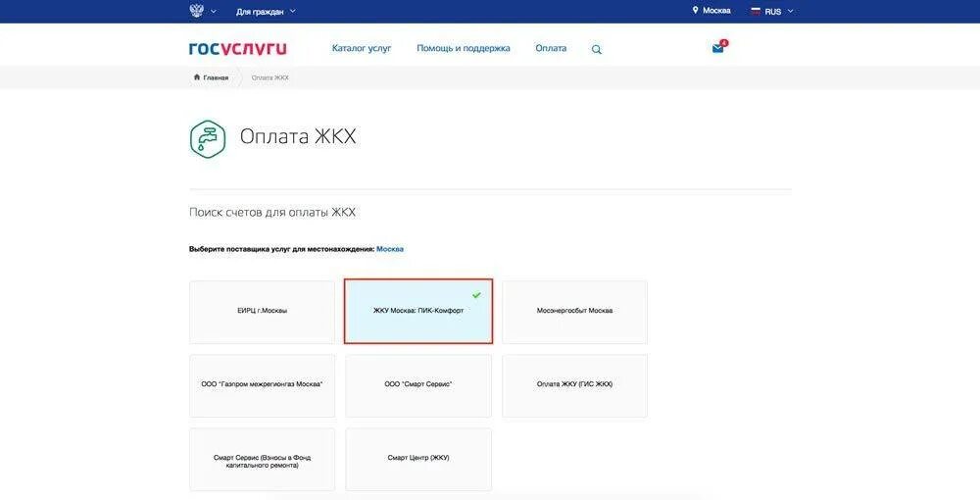This screenshot has height=500, width=980.
Task: Select 'Смарт Сервис (Взносы в Фонд...)' tile
Action: point(262,460)
